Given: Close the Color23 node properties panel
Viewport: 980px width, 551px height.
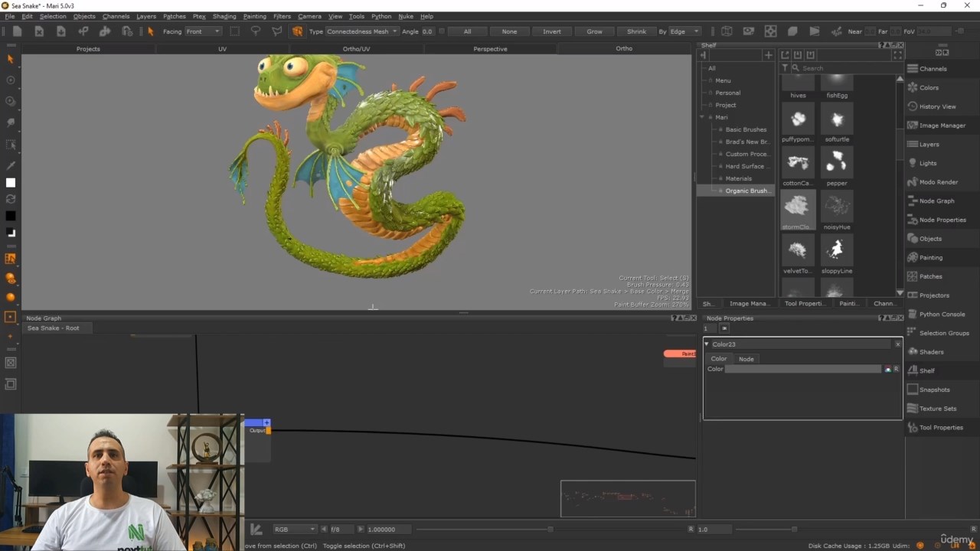Looking at the screenshot, I should point(897,344).
